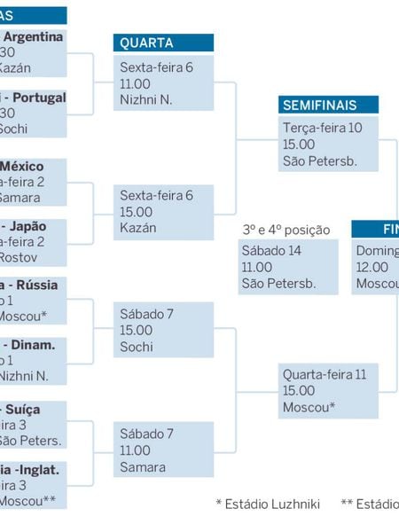Click the Estádio Luzhniki footnote

268,505
